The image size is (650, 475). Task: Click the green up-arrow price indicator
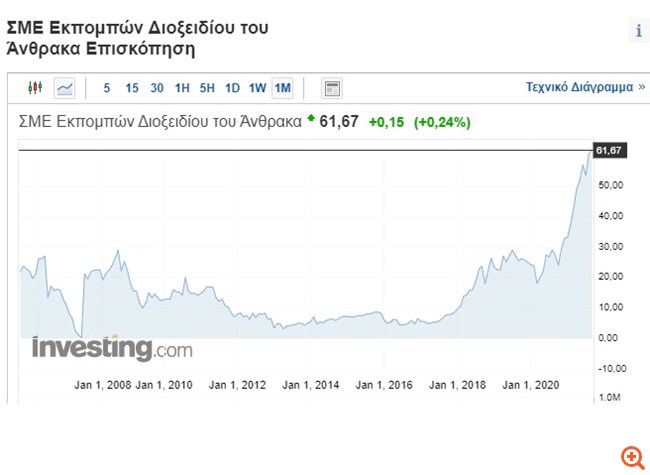click(x=310, y=119)
